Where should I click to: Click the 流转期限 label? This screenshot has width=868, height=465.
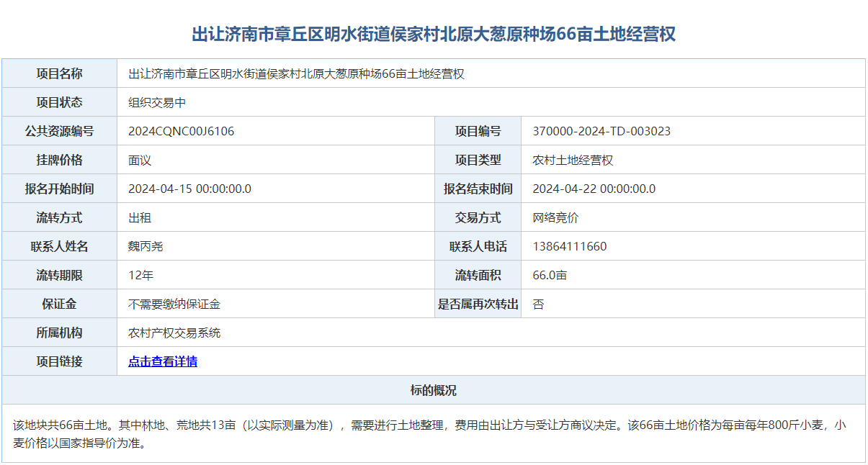click(60, 275)
